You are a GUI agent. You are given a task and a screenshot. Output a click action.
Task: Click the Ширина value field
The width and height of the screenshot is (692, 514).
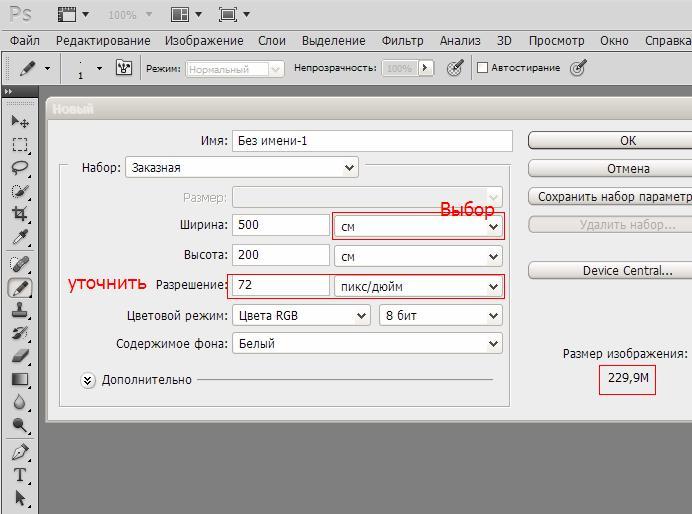(281, 225)
